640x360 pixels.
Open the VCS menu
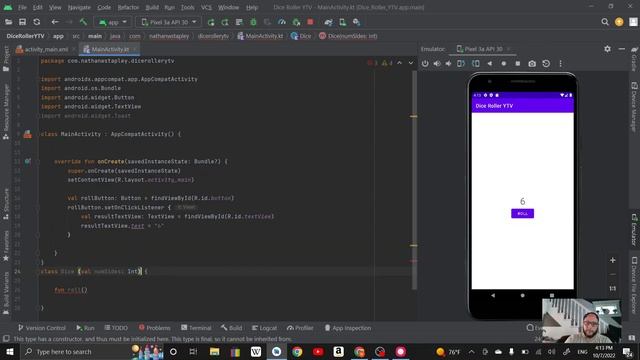coord(206,7)
